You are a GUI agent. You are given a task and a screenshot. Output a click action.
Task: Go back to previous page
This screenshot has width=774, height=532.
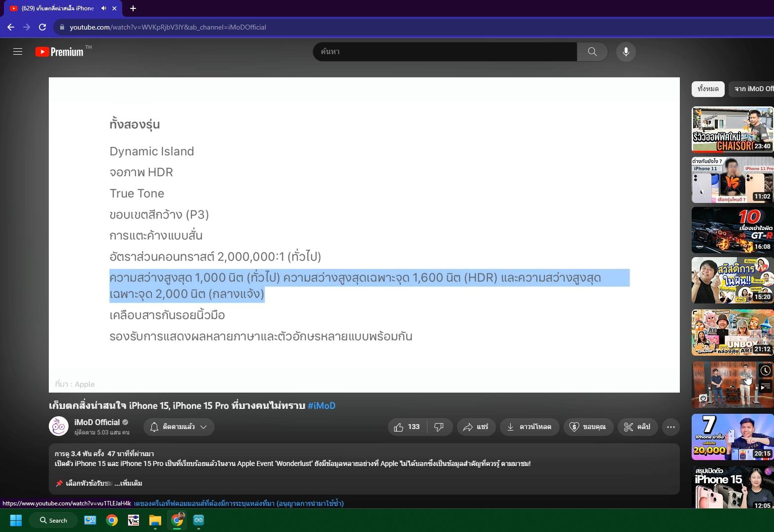point(11,27)
